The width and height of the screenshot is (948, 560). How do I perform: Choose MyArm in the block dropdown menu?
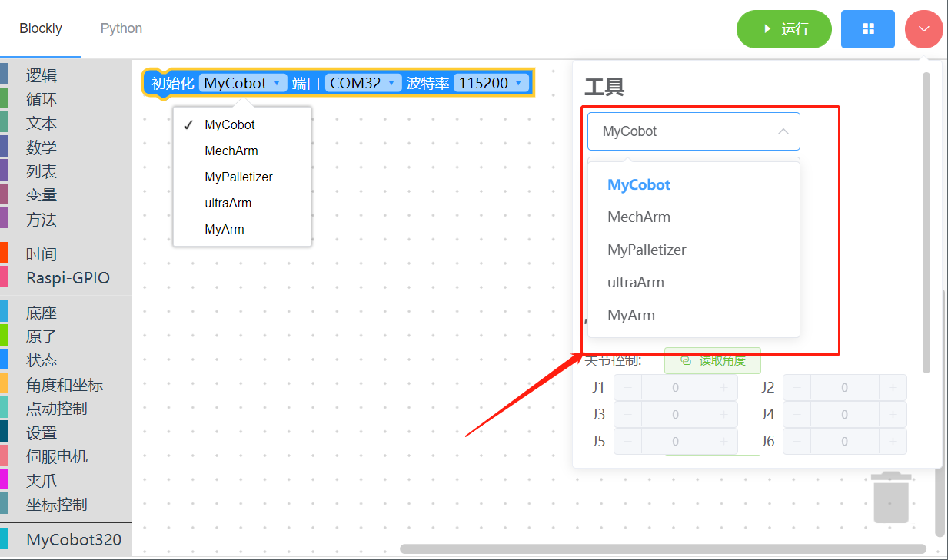(x=242, y=229)
